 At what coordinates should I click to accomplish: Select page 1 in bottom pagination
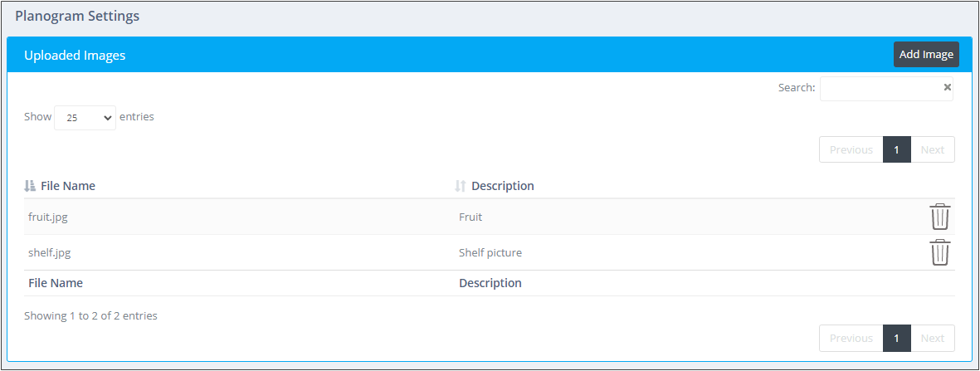[897, 338]
